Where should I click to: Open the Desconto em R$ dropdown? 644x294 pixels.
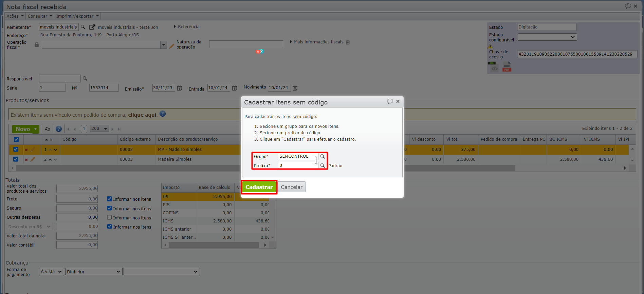[30, 227]
